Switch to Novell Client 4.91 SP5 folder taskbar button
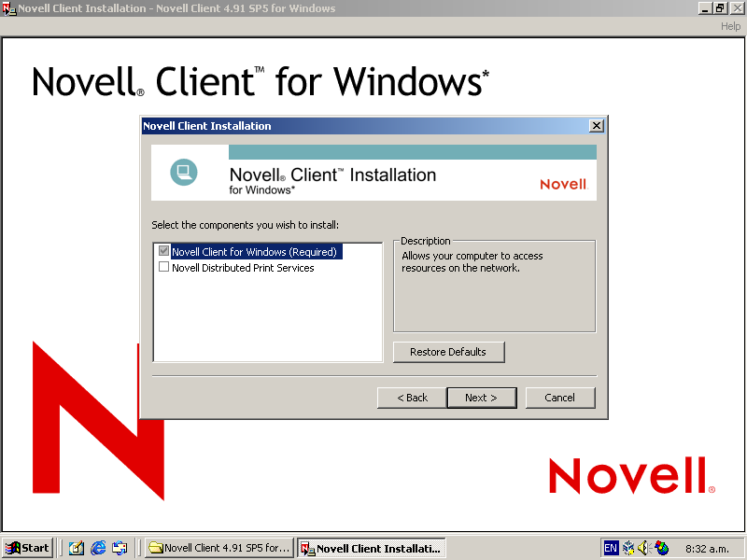 click(219, 548)
